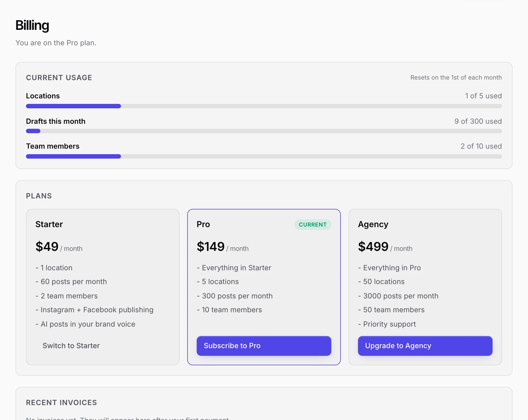
Task: Click the Pro plan title
Action: pyautogui.click(x=203, y=224)
